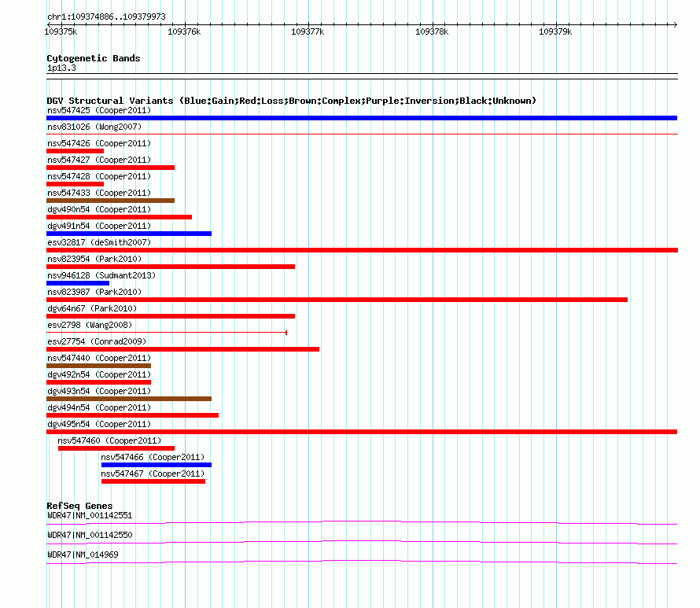Click the RefSeq Genes track title

(x=79, y=506)
